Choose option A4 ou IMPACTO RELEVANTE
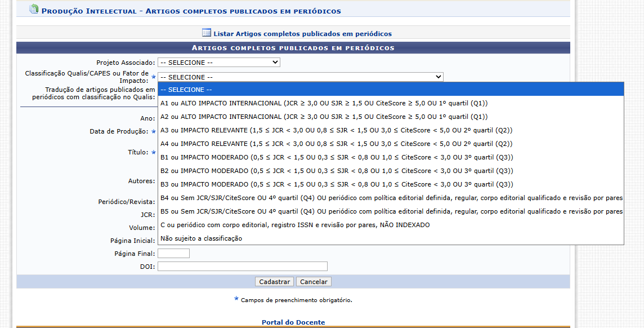 tap(391, 144)
